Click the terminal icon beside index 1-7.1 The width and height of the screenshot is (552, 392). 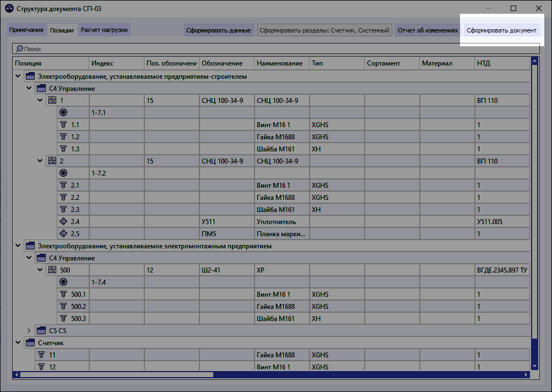click(x=63, y=112)
